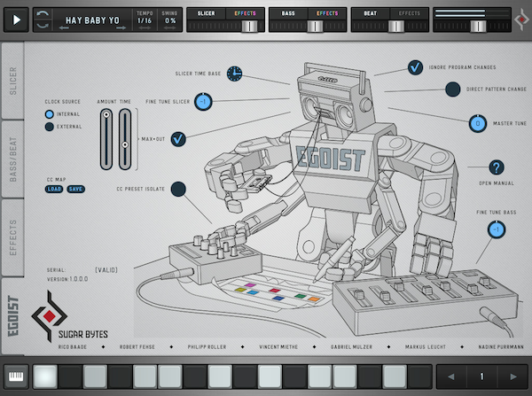
Task: Select the first pattern step pad
Action: click(x=45, y=377)
